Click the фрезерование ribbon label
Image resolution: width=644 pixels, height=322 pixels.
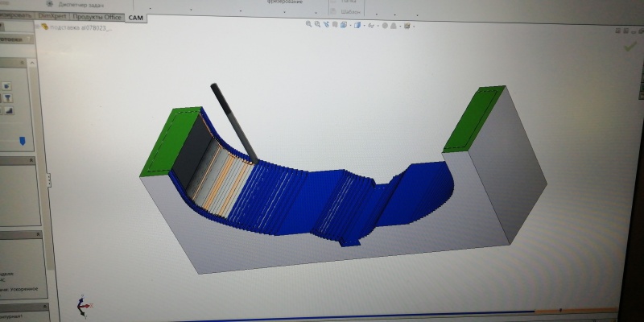(x=285, y=2)
